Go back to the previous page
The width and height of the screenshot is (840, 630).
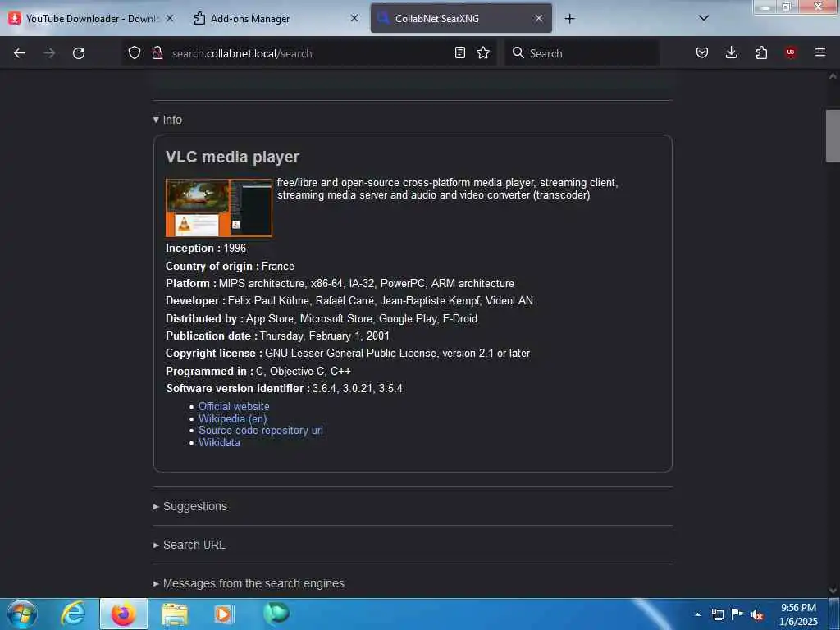[x=20, y=53]
